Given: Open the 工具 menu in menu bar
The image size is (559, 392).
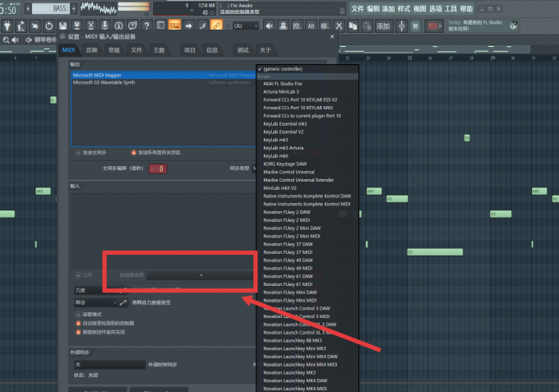Looking at the screenshot, I should (x=450, y=8).
